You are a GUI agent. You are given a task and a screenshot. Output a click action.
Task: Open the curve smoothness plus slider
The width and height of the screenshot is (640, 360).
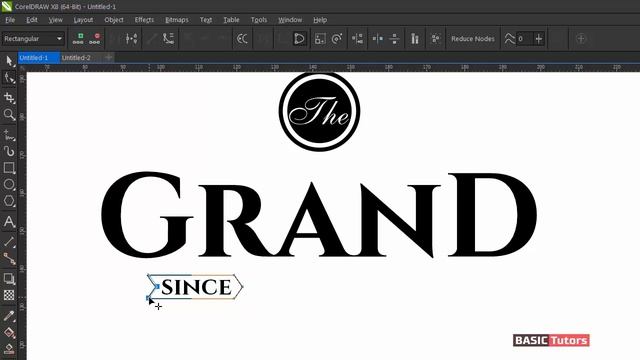pyautogui.click(x=539, y=39)
